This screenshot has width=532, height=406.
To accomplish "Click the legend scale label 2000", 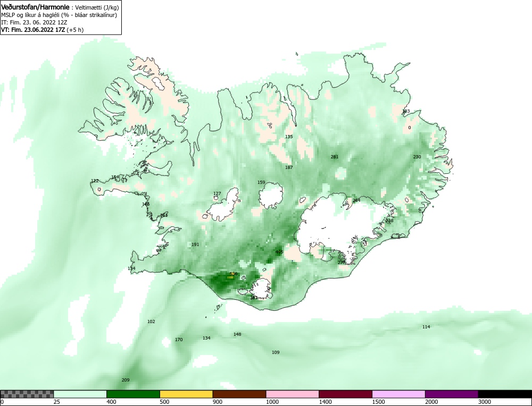I will 431,402.
